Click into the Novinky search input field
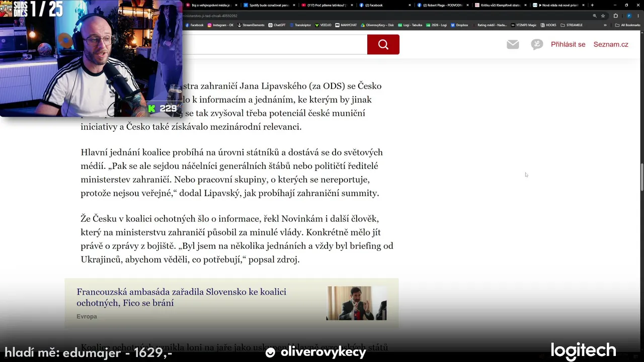644x362 pixels. [274, 44]
